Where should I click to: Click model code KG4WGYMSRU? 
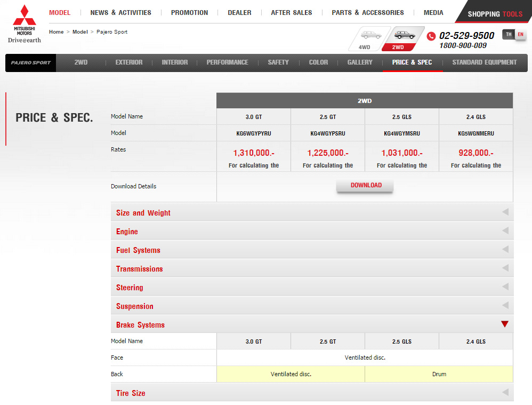402,133
